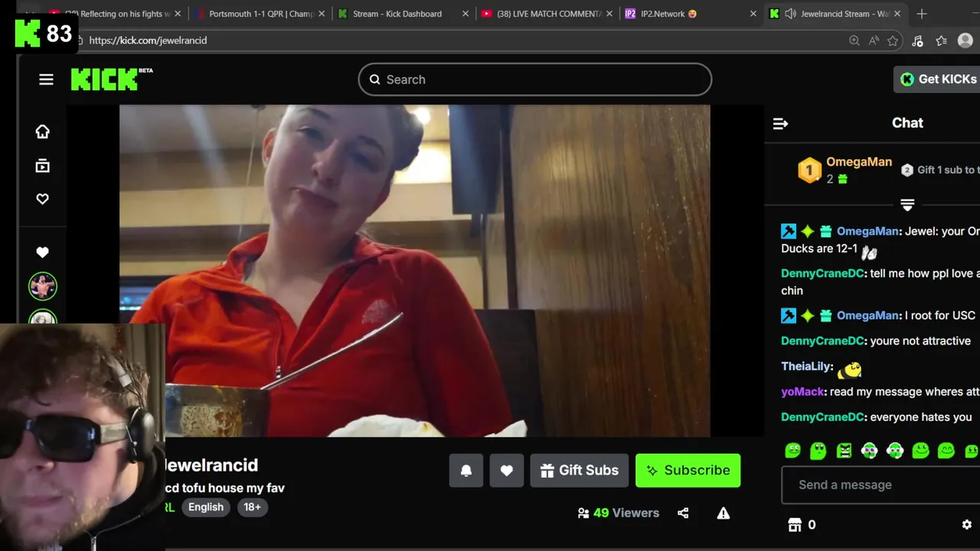Open browser profile avatar
This screenshot has height=551, width=980.
965,41
